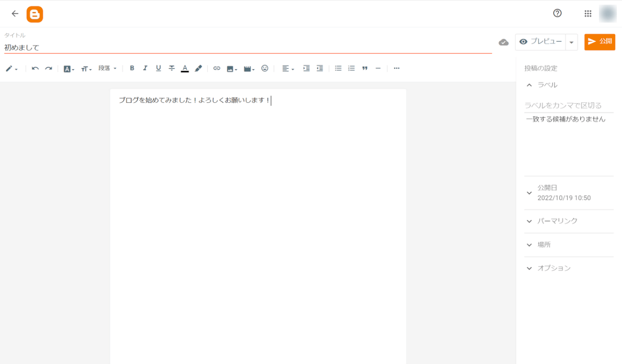Click the title field 初めまして
This screenshot has width=622, height=364.
pos(248,47)
